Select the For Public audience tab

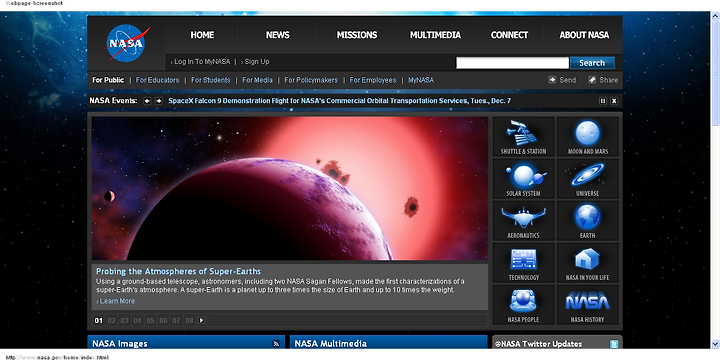[108, 80]
